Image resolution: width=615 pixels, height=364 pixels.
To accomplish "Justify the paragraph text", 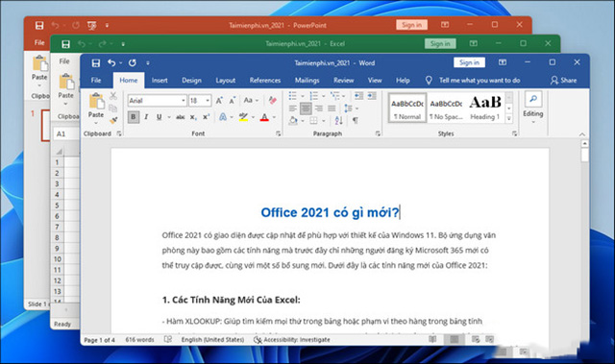I will 332,109.
